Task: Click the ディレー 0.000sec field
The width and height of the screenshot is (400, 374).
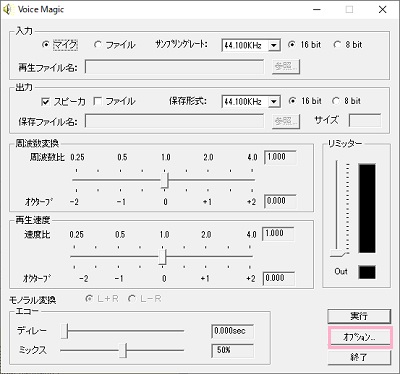Action: (x=232, y=331)
